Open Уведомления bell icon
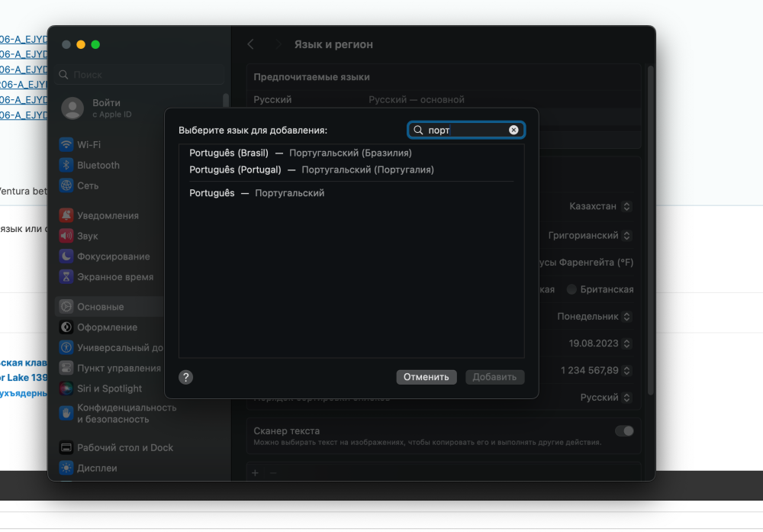 pyautogui.click(x=66, y=215)
